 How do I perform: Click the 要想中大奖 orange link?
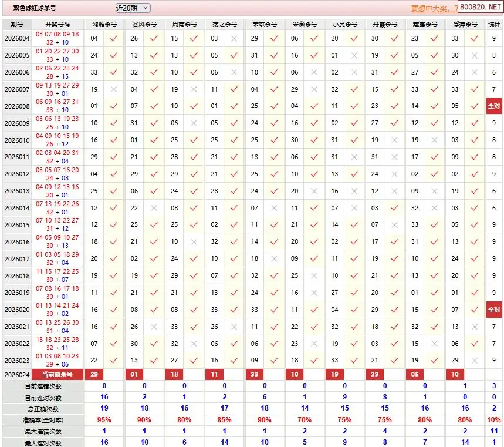[432, 9]
